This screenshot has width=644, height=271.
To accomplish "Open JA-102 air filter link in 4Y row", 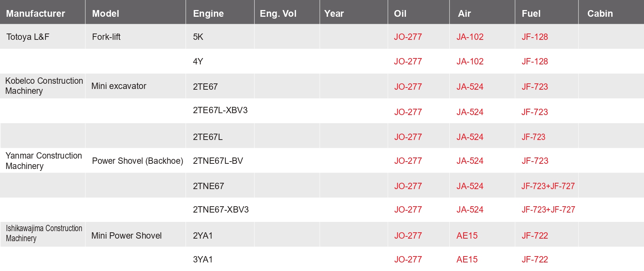I will (470, 61).
